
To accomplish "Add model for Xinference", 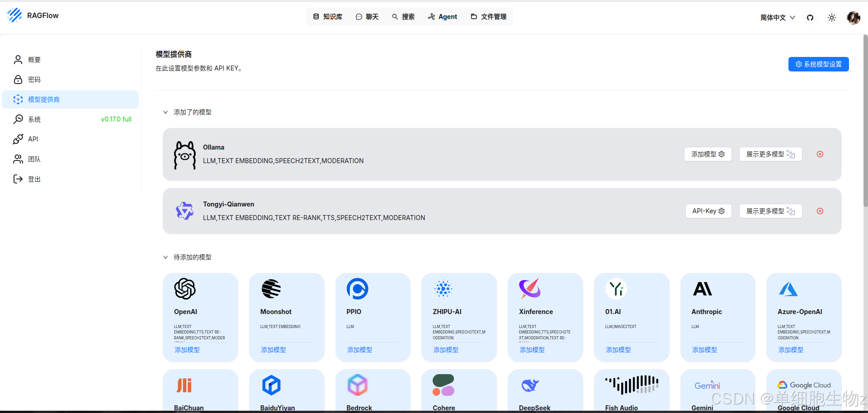I will (532, 350).
